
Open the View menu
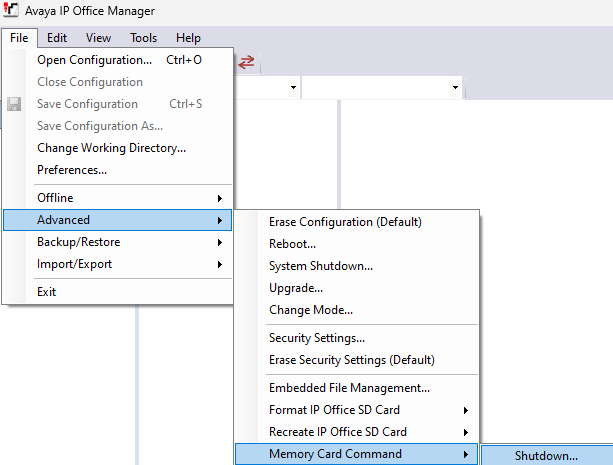click(x=99, y=38)
